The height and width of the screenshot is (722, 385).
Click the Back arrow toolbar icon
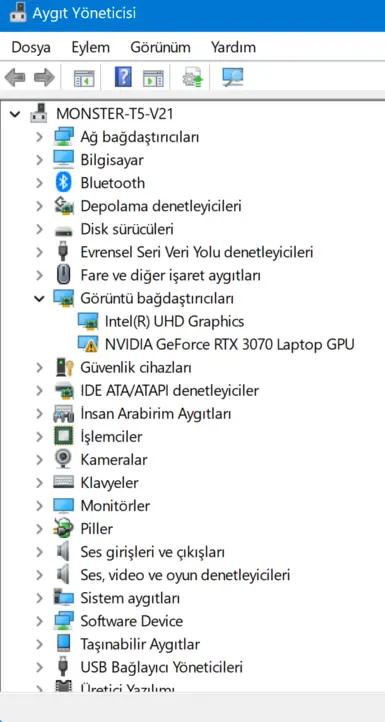coord(15,78)
